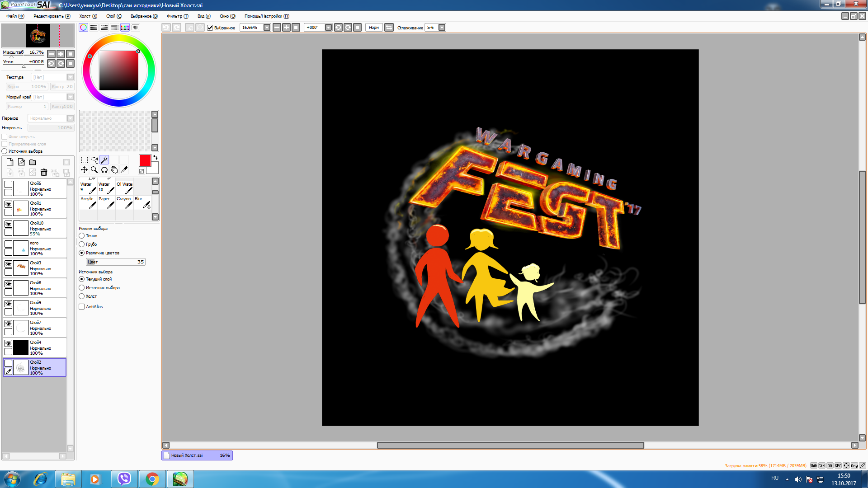Select Источник выбора radio under selection source
This screenshot has width=868, height=488.
tap(82, 288)
